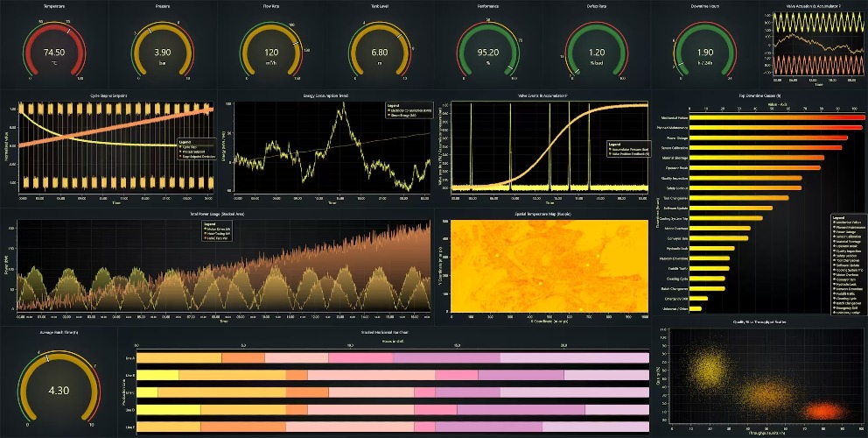Select the first orange-yellow segment of Line A
This screenshot has height=438, width=868.
178,358
